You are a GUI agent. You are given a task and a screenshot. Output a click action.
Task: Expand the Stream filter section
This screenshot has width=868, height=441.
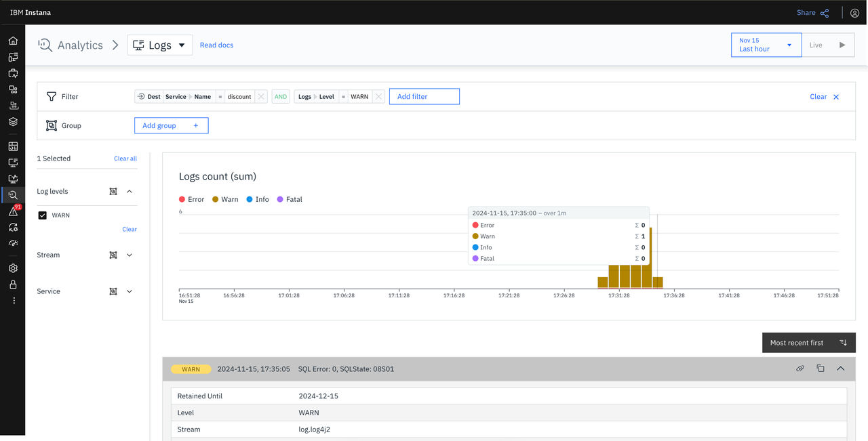130,255
